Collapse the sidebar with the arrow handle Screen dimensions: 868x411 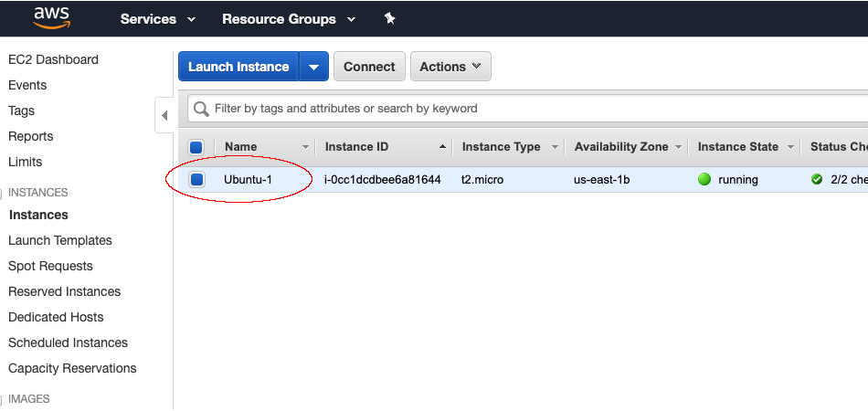pyautogui.click(x=164, y=116)
